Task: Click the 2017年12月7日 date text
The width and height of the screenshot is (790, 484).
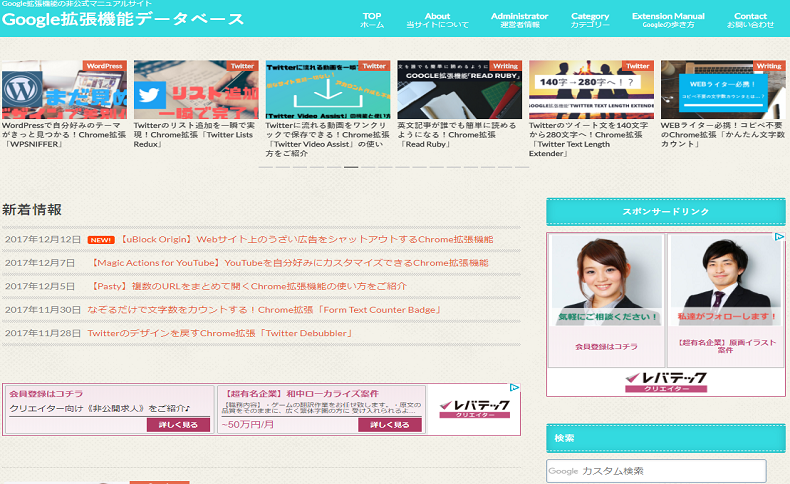Action: [40, 263]
